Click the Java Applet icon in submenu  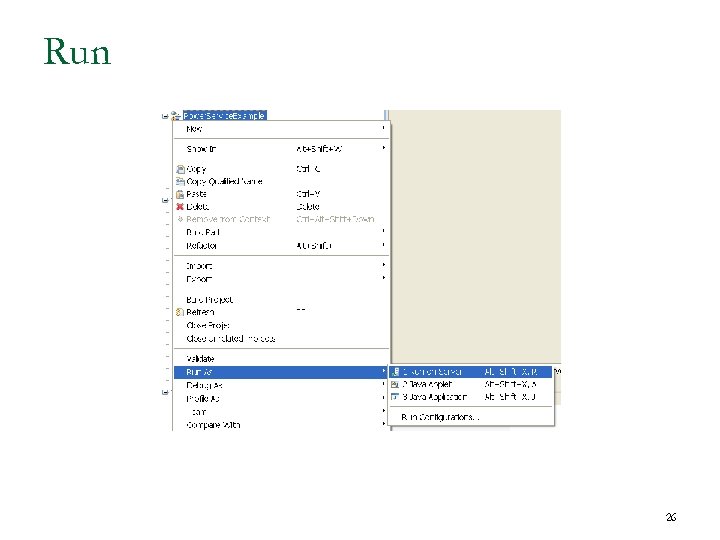pos(395,384)
